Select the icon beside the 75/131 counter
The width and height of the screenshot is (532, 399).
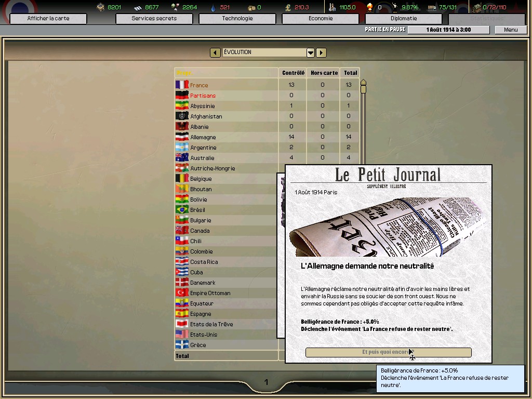(432, 7)
